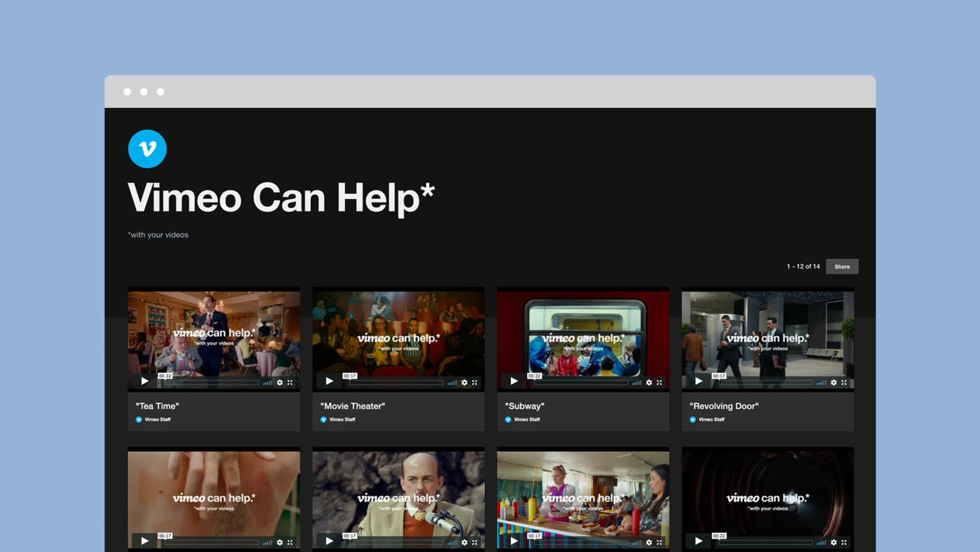Screen dimensions: 980x552
Task: Click Vimeo Staff under "Subway"
Action: [x=527, y=420]
